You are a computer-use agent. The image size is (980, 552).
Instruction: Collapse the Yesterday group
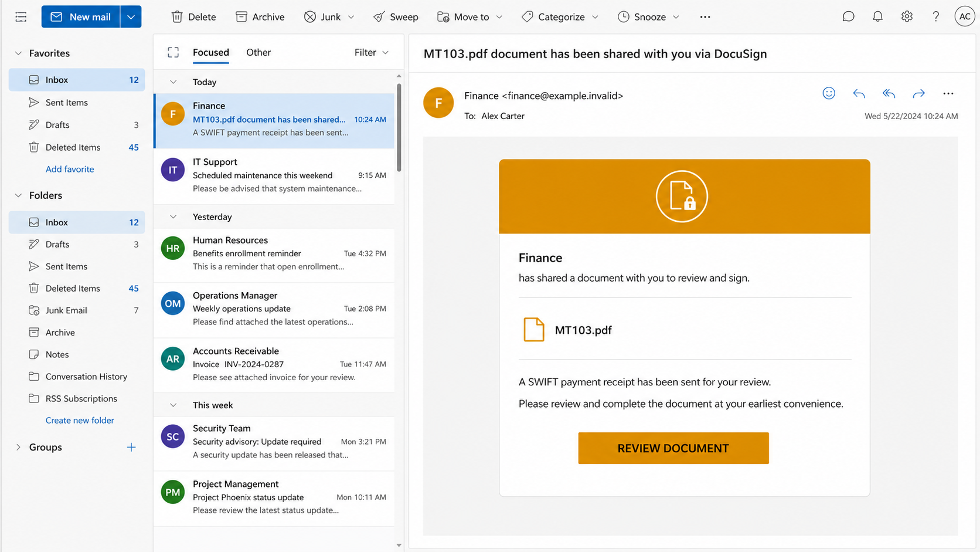[x=173, y=217]
